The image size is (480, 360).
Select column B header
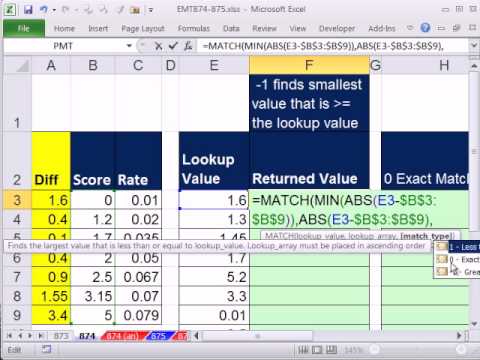point(93,65)
